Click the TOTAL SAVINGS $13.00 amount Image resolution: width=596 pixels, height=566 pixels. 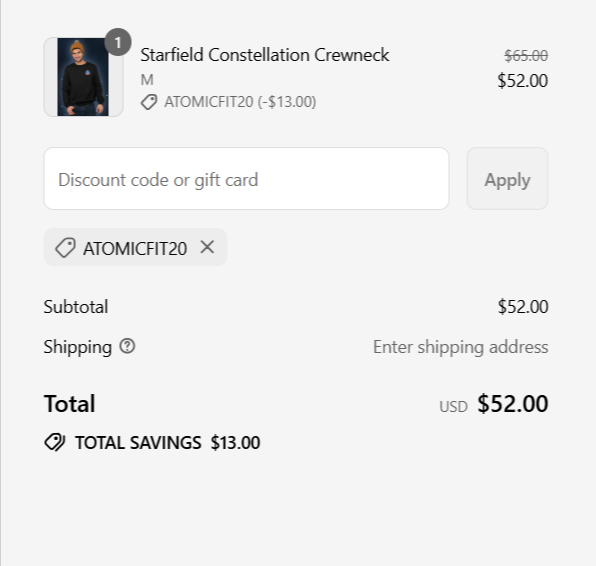pos(236,442)
